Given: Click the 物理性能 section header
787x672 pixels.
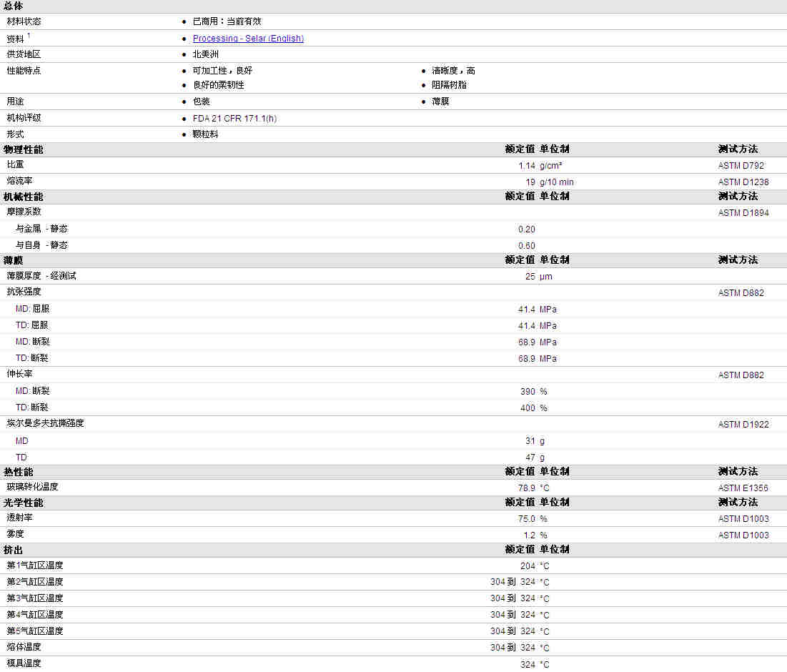Looking at the screenshot, I should [x=23, y=149].
